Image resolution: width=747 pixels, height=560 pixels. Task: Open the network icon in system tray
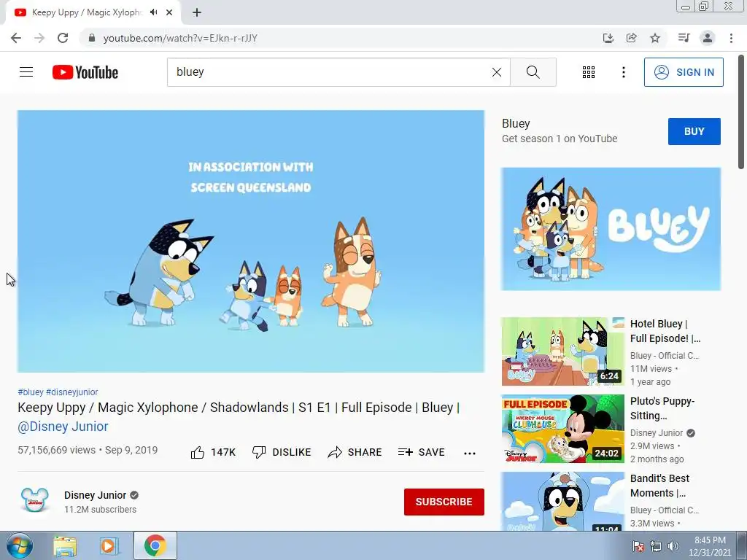click(x=656, y=546)
